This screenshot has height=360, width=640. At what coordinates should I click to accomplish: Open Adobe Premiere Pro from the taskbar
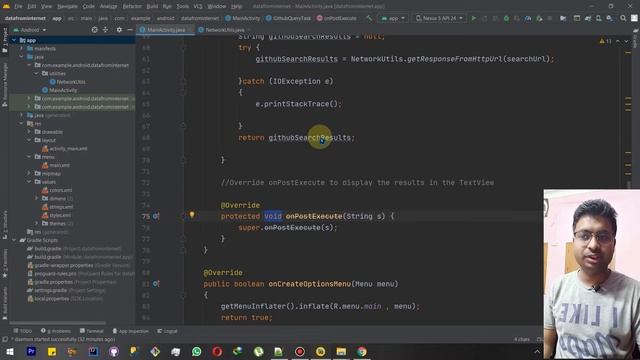[31, 351]
